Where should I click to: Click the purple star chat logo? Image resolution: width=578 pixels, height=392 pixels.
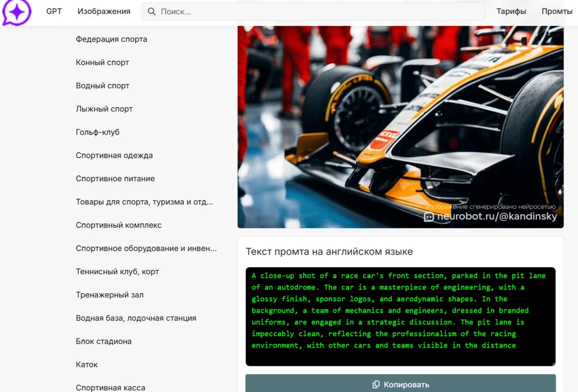[16, 12]
